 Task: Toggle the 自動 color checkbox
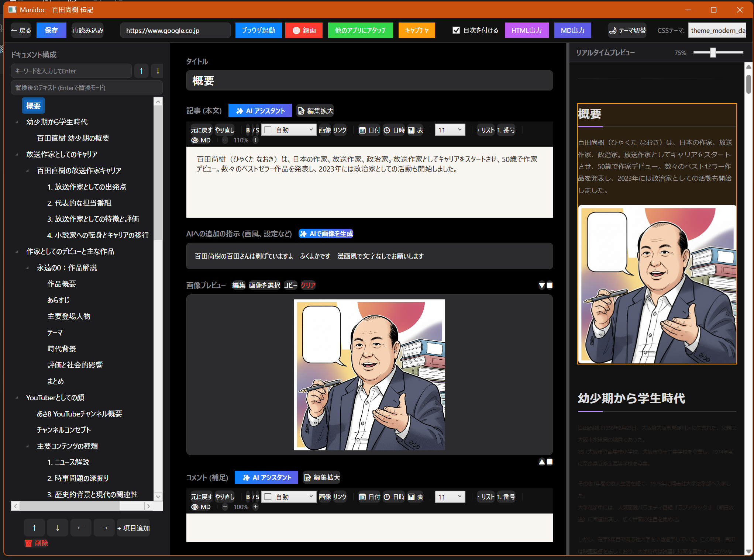[268, 129]
